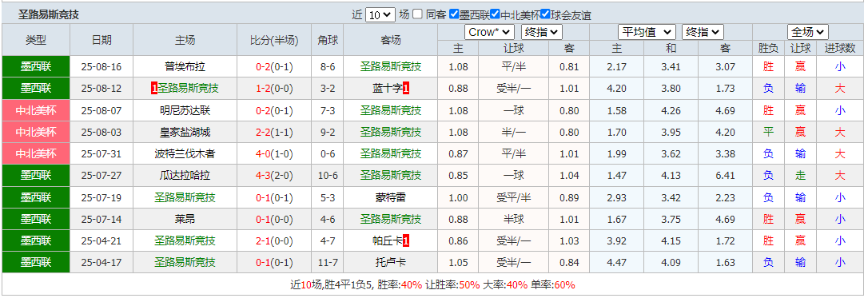Click the 10-6 corner count cell

click(327, 176)
